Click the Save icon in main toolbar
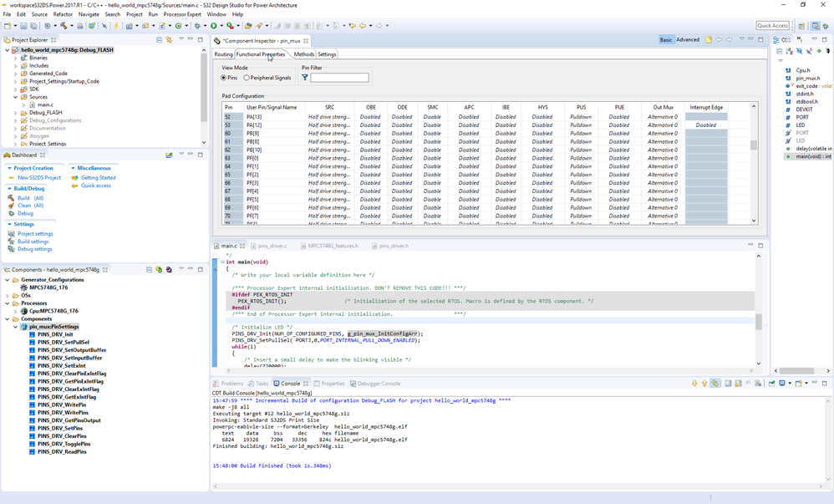Screen dimensions: 834x504 (x=23, y=26)
